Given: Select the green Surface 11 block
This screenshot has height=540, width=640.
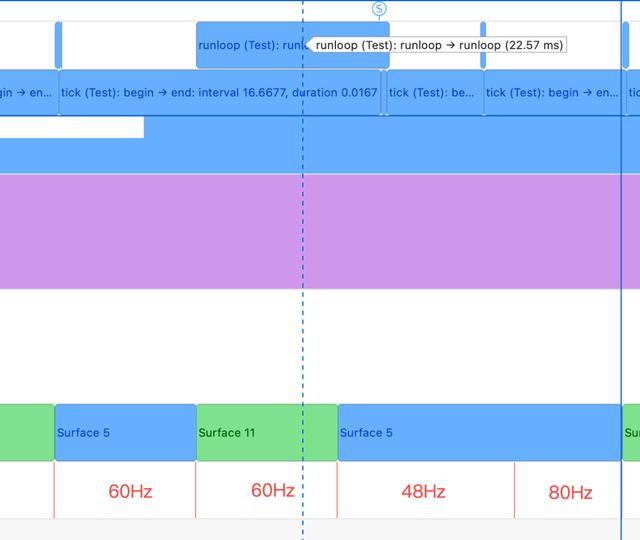Looking at the screenshot, I should click(267, 433).
